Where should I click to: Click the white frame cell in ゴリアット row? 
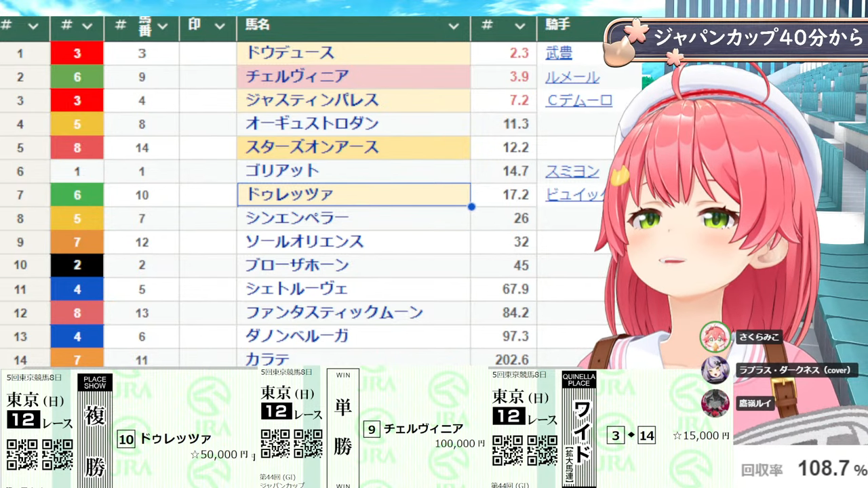[77, 171]
